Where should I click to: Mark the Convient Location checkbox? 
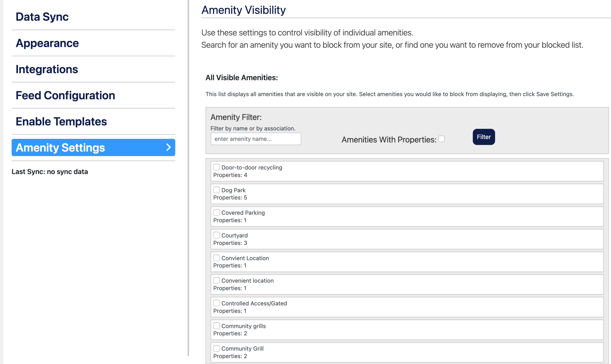216,258
